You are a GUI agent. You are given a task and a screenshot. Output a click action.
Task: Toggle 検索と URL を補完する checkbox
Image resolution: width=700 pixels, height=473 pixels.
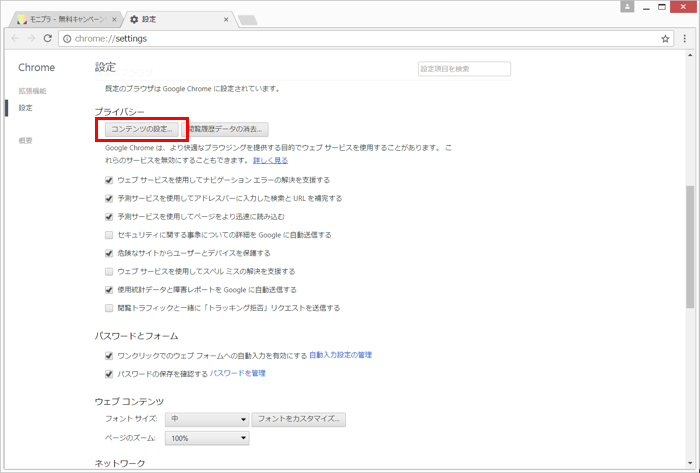point(109,199)
